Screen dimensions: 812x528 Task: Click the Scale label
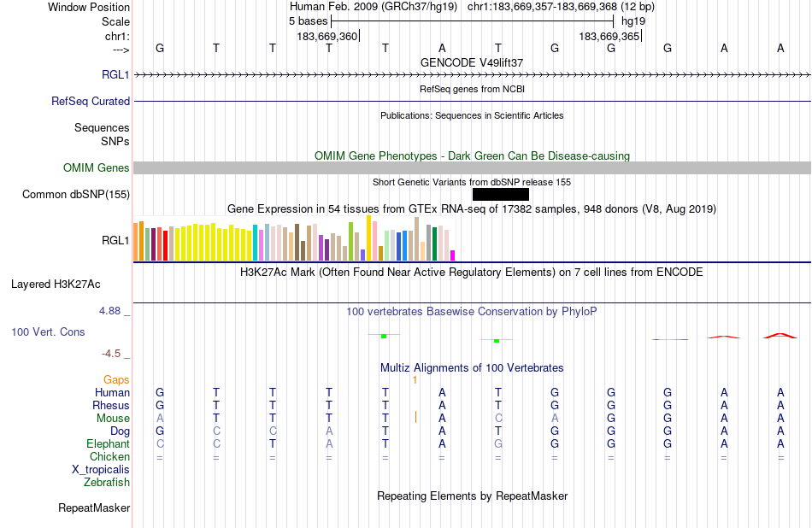(115, 21)
